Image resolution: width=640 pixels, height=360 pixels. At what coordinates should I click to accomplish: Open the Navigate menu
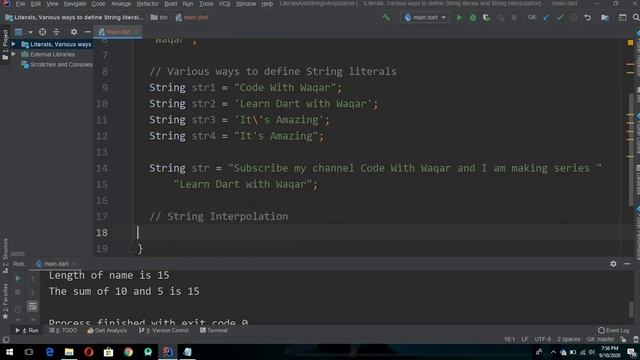75,4
